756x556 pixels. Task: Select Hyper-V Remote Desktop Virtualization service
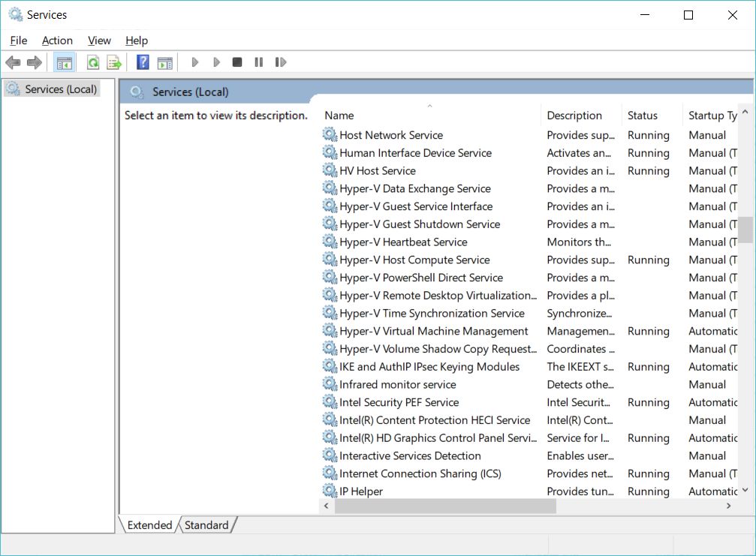[529, 296]
